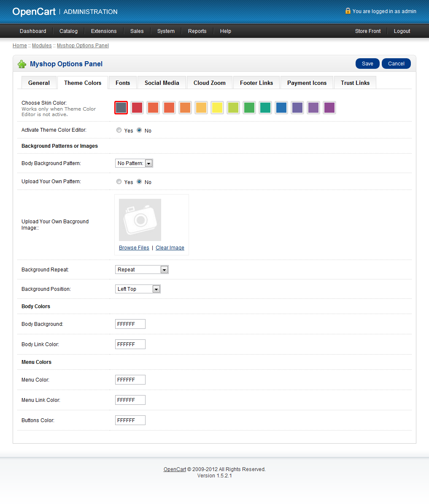The height and width of the screenshot is (504, 429).
Task: Open the Background Position dropdown
Action: 138,289
